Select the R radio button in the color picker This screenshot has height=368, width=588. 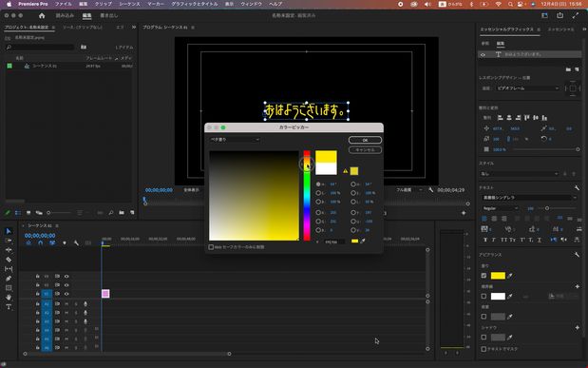(318, 213)
